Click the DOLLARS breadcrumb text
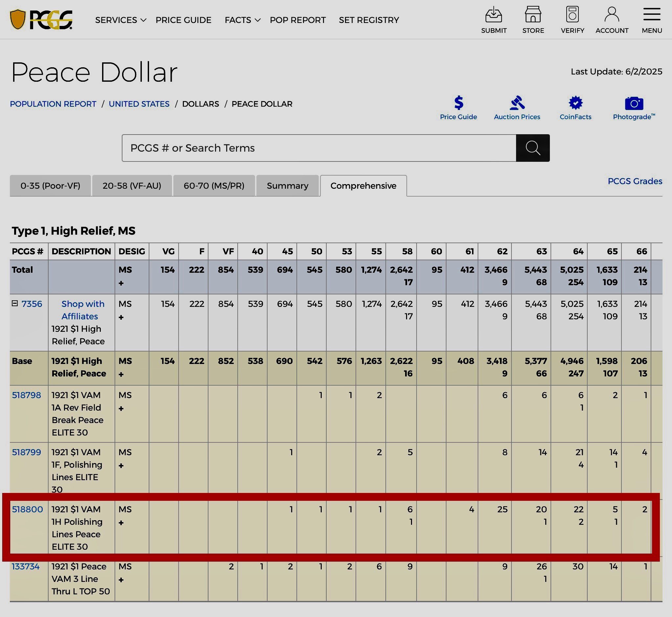The image size is (672, 617). pos(200,104)
